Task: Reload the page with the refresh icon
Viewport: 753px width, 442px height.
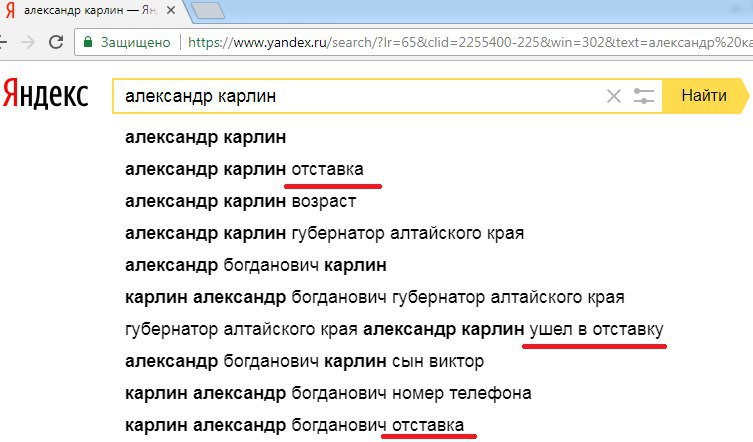Action: tap(56, 42)
